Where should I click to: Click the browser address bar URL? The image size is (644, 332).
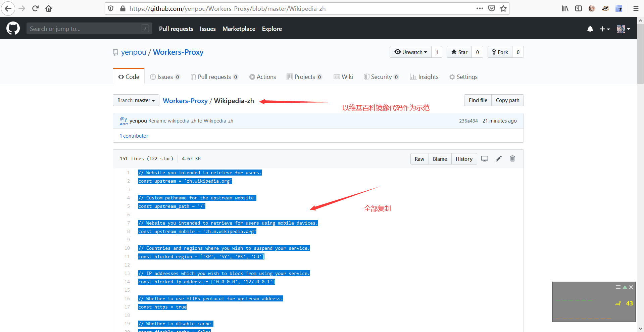pos(228,9)
